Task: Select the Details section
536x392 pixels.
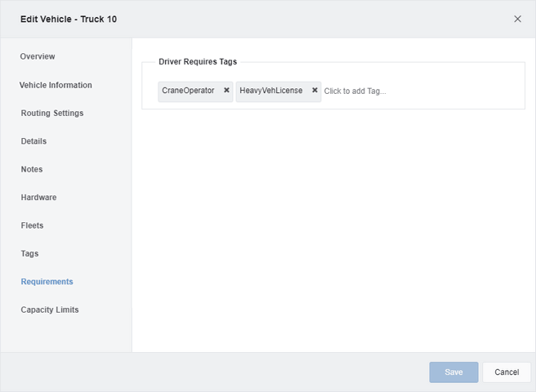Action: (x=33, y=141)
